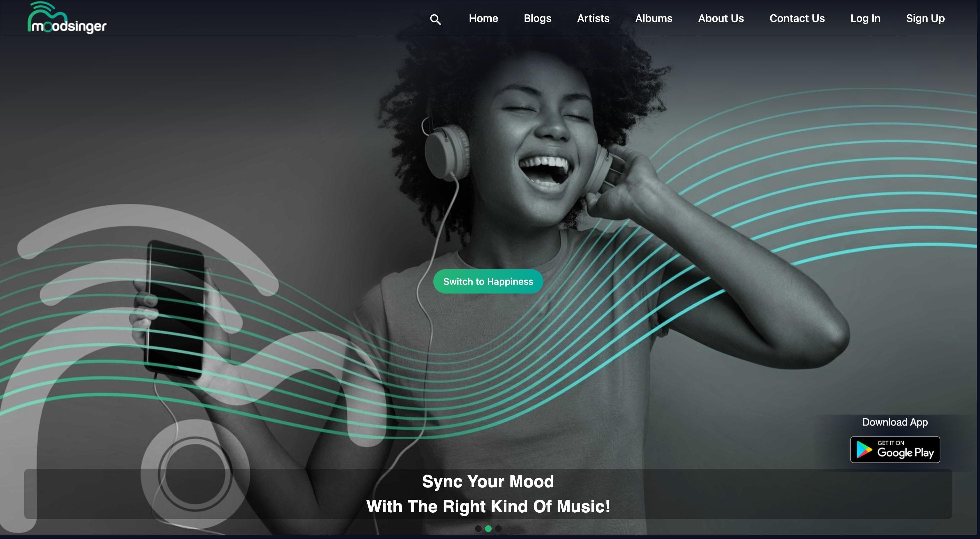This screenshot has height=539, width=980.
Task: Click the Download App label
Action: pos(895,422)
